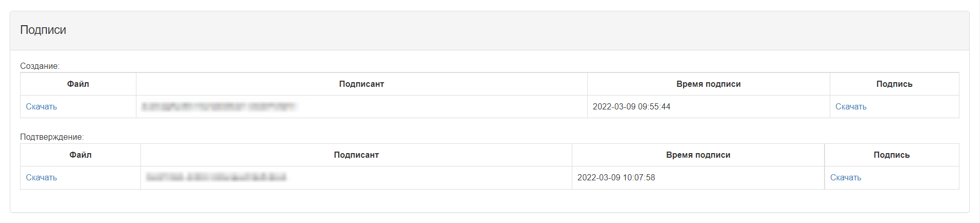
Task: Click the Подписи panel heading
Action: [x=43, y=30]
